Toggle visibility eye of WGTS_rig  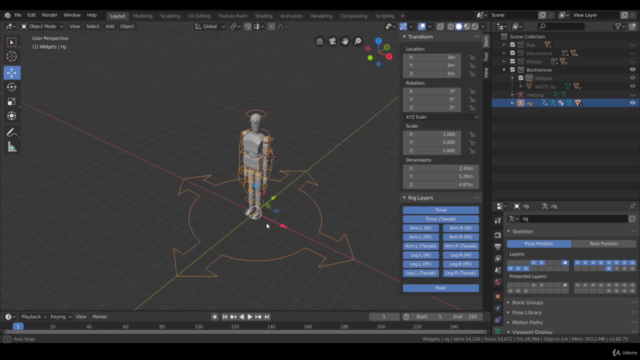click(632, 86)
